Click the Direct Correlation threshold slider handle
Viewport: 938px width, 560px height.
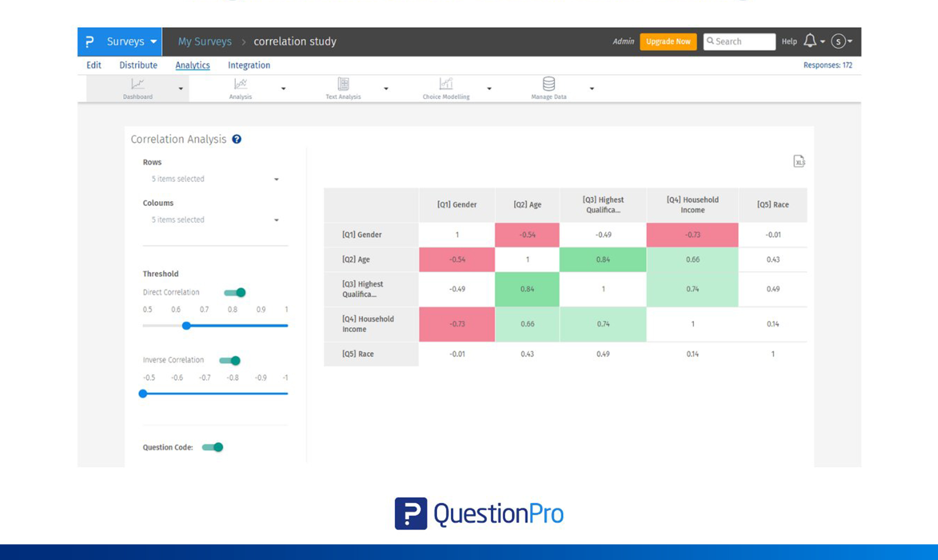tap(186, 326)
